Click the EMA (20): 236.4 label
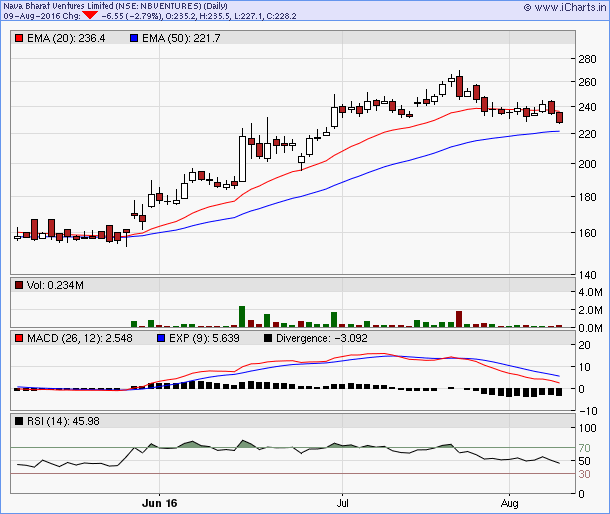The width and height of the screenshot is (610, 514). (x=66, y=38)
